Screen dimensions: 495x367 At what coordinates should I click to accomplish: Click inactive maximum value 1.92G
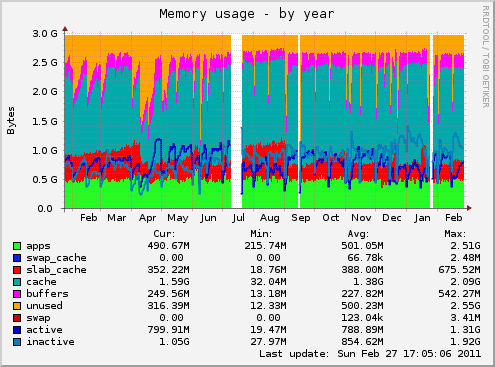pos(465,342)
